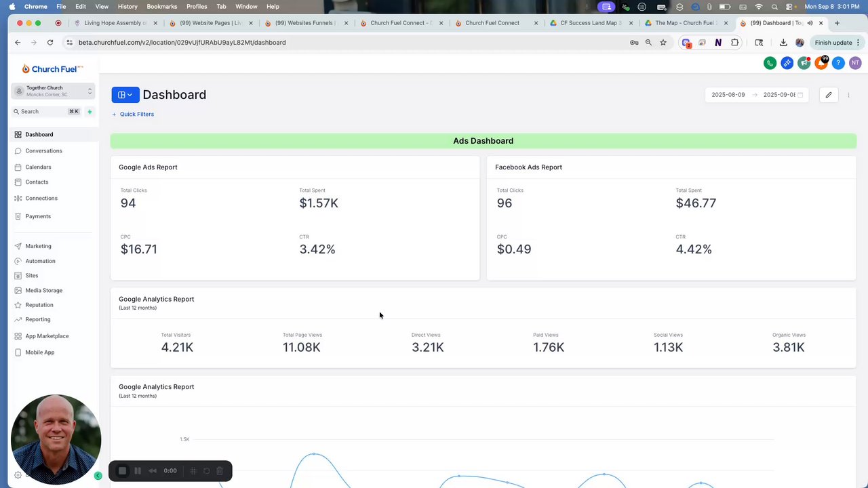Open the blue help question mark icon

coord(838,63)
